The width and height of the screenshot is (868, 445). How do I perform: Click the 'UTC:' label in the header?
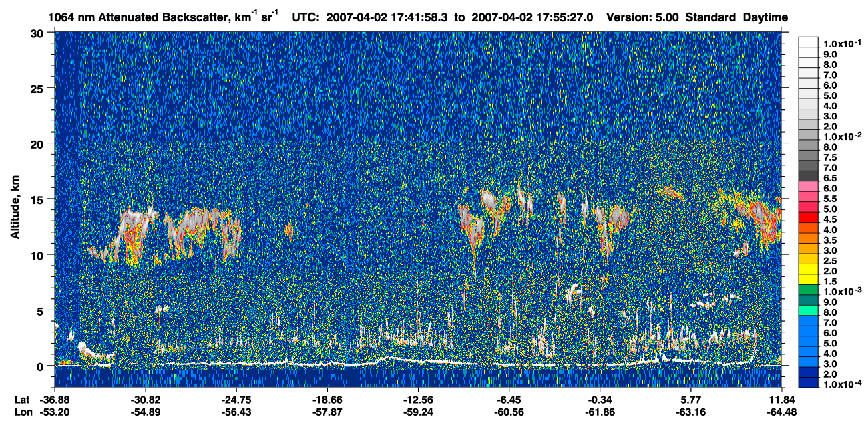tap(306, 17)
